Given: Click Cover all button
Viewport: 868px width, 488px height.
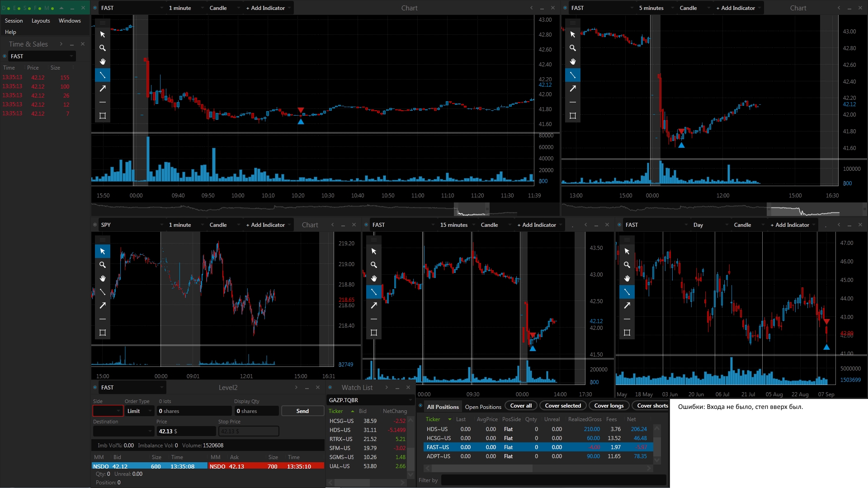Looking at the screenshot, I should tap(521, 406).
